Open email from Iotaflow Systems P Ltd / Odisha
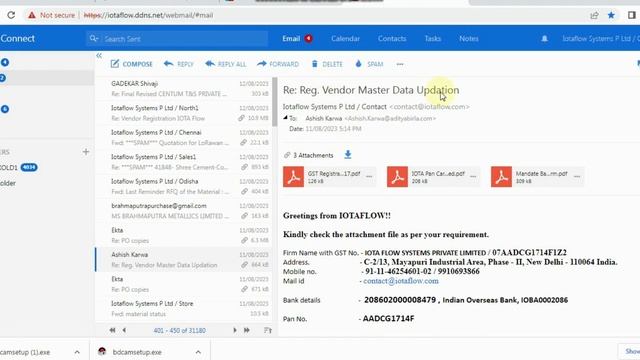Screen dimensions: 640x360 pos(185,187)
